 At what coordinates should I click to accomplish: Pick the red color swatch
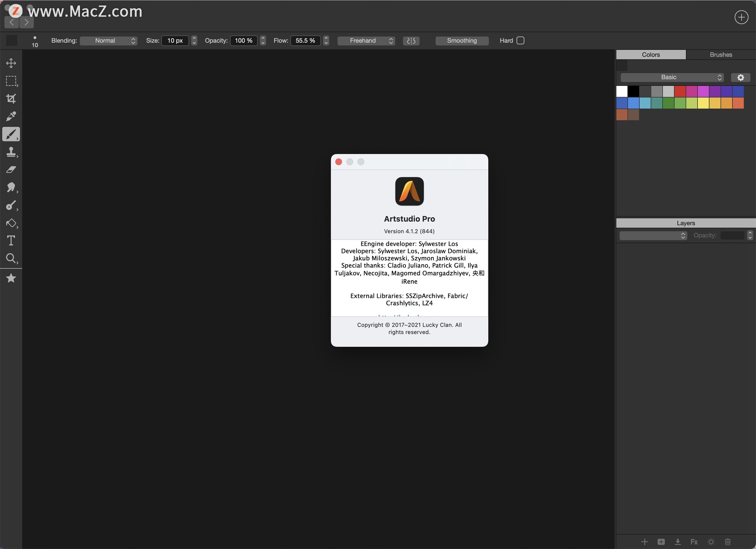(x=680, y=91)
